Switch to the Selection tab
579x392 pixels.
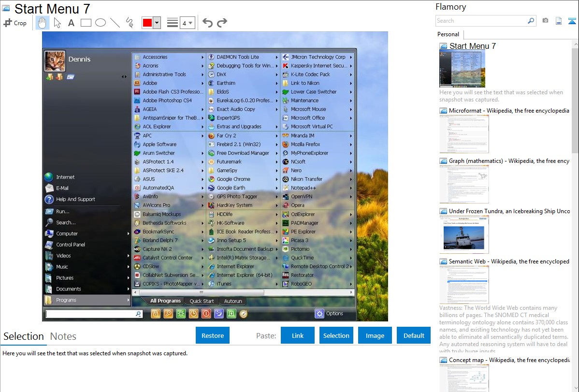click(x=24, y=336)
